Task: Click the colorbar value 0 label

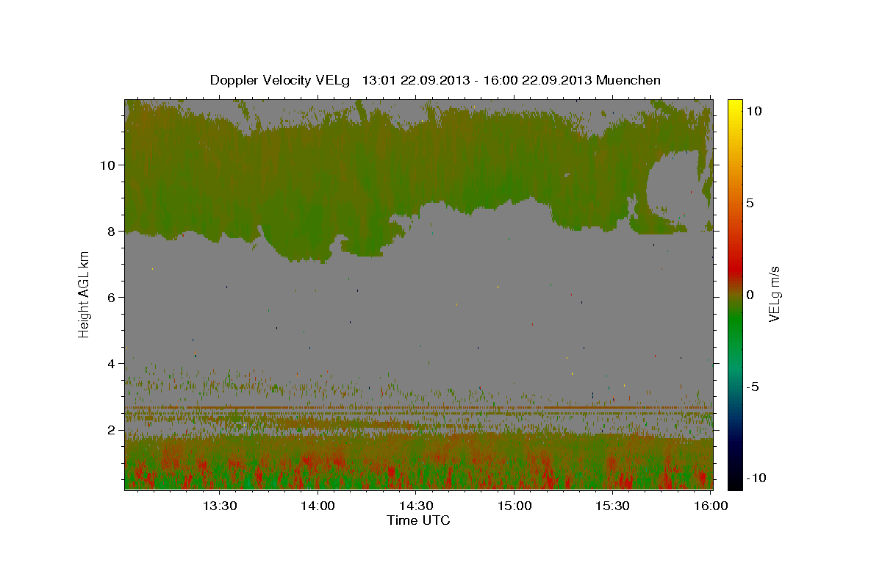Action: [750, 294]
